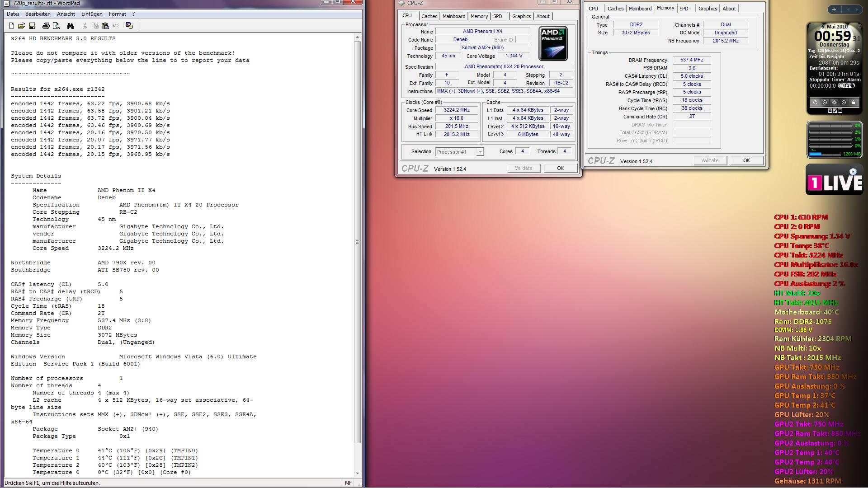Click the plus button to add sidebar gadgets
The image size is (868, 488).
834,9
